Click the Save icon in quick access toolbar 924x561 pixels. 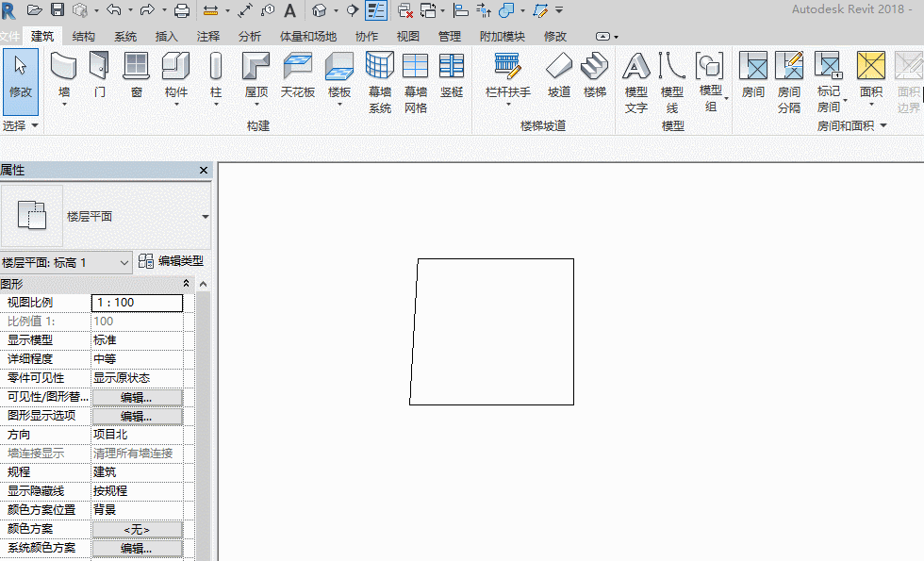58,9
